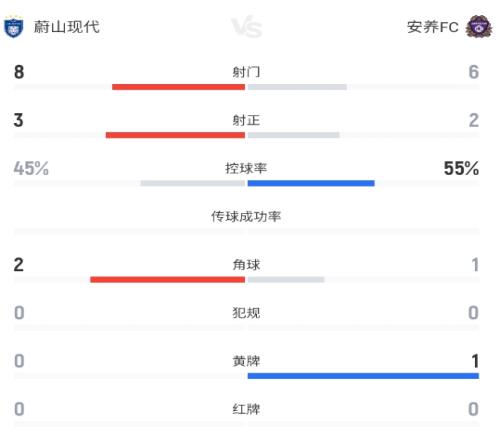Click the 黄牌 stat label
Viewport: 500px width, 440px height.
[246, 361]
